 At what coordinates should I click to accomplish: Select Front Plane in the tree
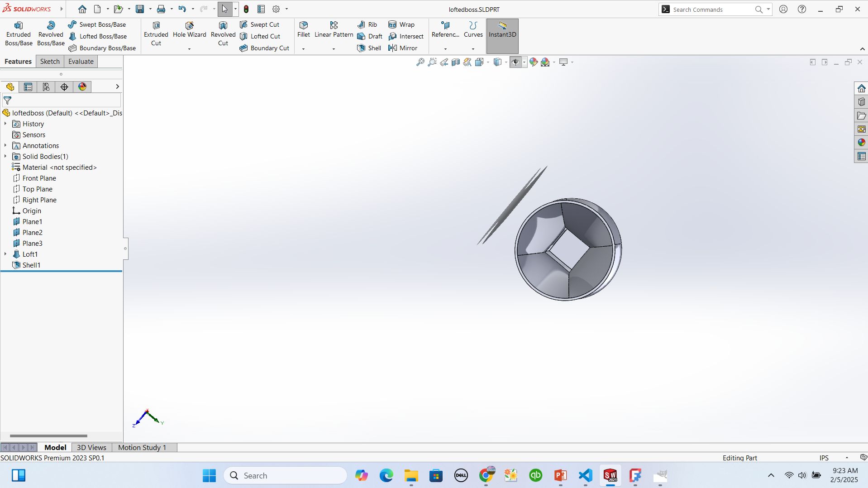pos(34,178)
